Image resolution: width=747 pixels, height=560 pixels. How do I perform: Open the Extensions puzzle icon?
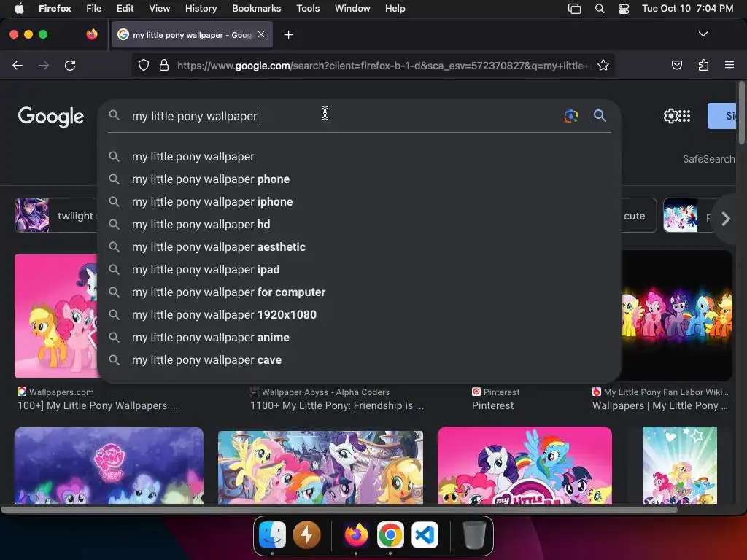point(703,65)
